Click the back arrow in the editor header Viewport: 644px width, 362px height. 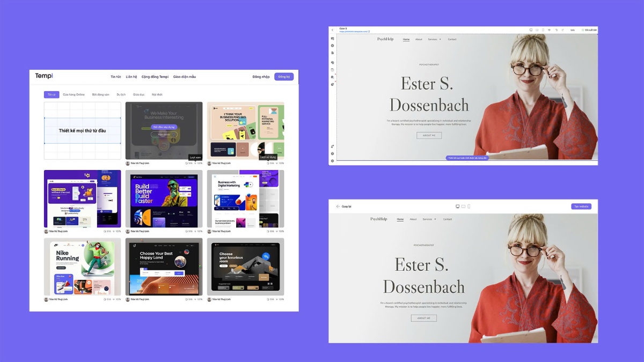click(x=332, y=30)
